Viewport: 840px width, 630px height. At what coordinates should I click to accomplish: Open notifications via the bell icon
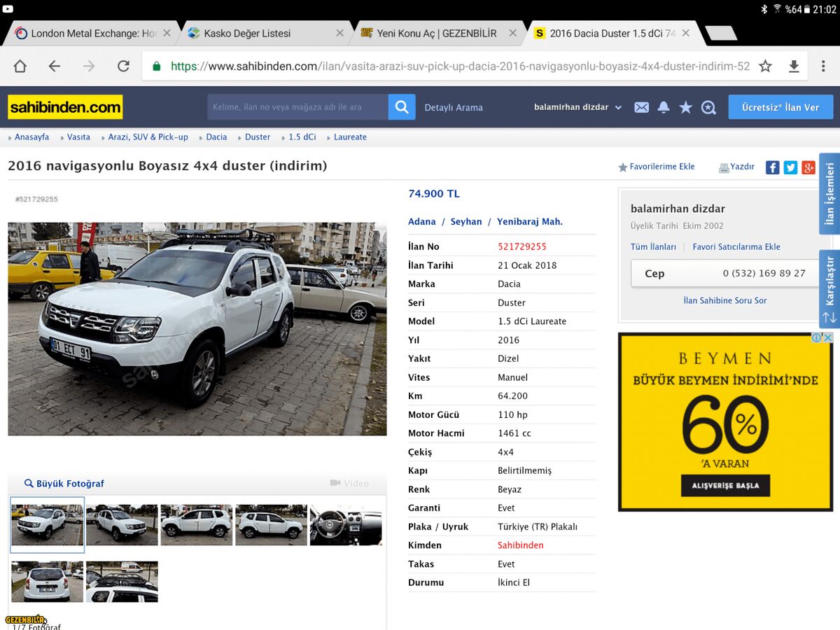664,107
